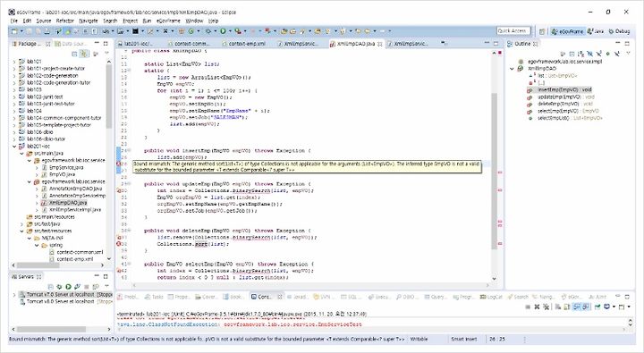Click error marker on line with Collections.sort
This screenshot has height=353, width=644.
pyautogui.click(x=119, y=244)
